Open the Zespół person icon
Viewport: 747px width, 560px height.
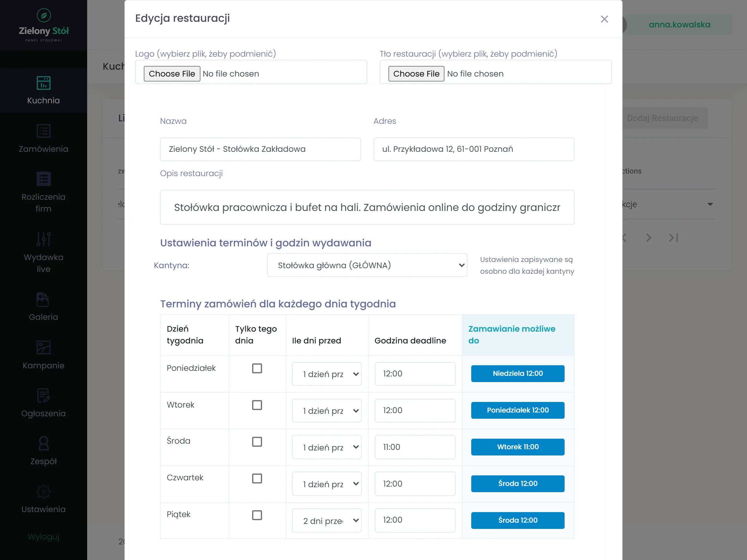click(x=44, y=444)
